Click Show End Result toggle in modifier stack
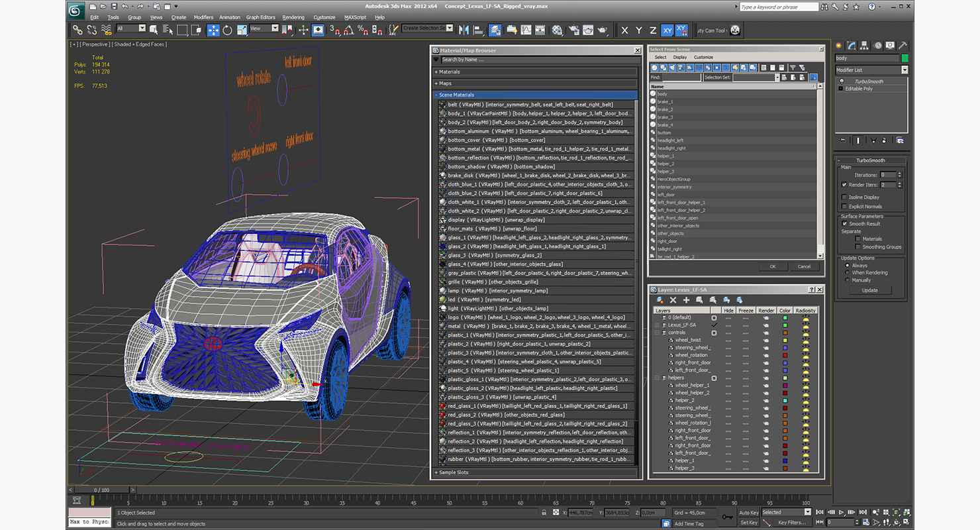The image size is (980, 530). 858,140
